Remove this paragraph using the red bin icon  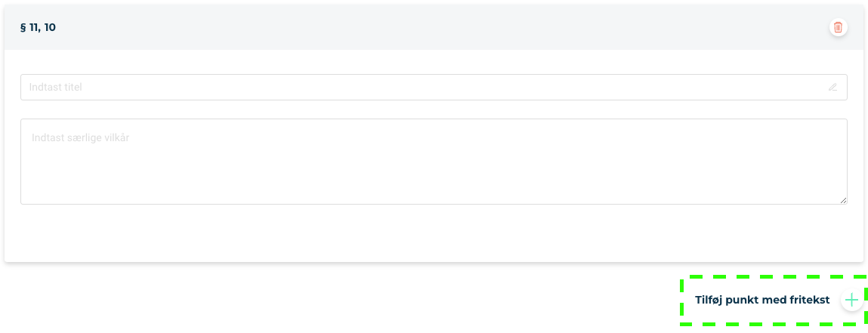click(838, 27)
